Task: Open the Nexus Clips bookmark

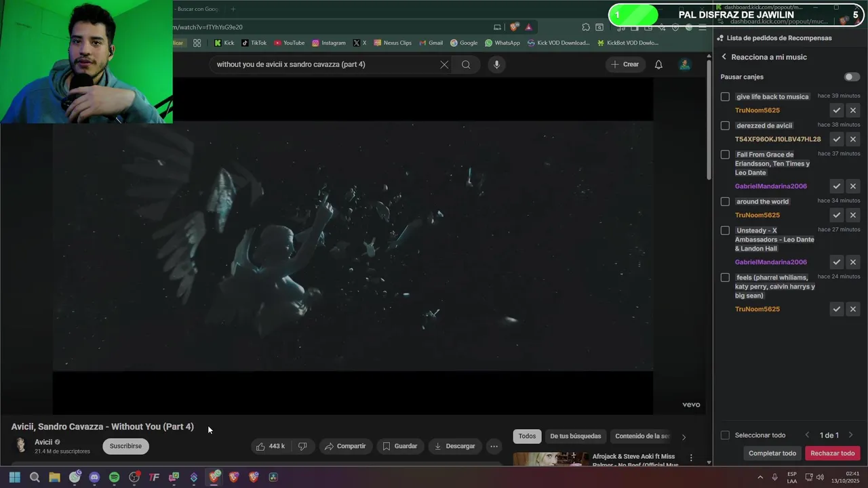Action: 392,43
